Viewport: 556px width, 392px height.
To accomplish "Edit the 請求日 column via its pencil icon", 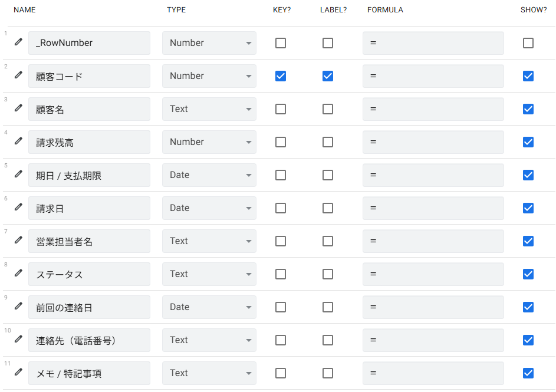I will point(18,207).
